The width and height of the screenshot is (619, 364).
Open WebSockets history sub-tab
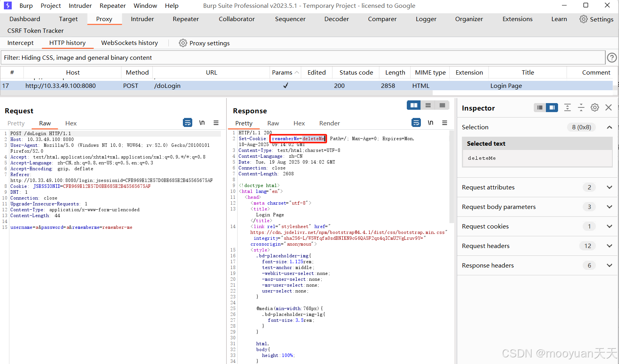[x=129, y=43]
